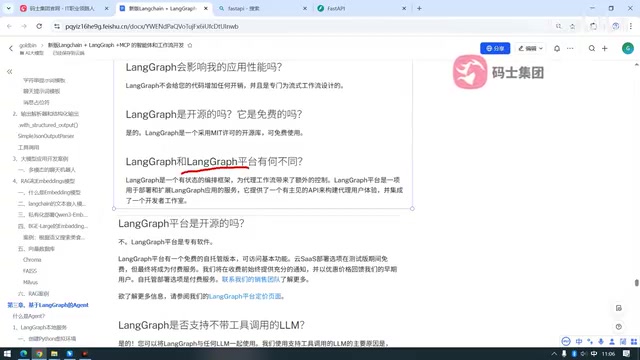Open File Explorer from the taskbar
640x360 pixels.
coord(54,353)
